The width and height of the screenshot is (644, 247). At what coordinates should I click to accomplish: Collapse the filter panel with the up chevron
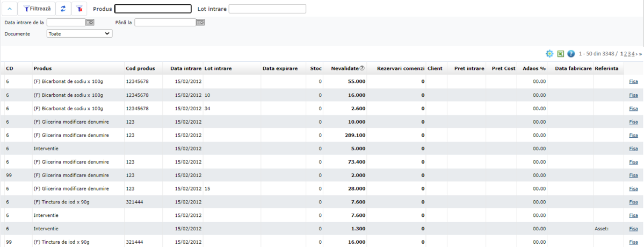[x=9, y=9]
